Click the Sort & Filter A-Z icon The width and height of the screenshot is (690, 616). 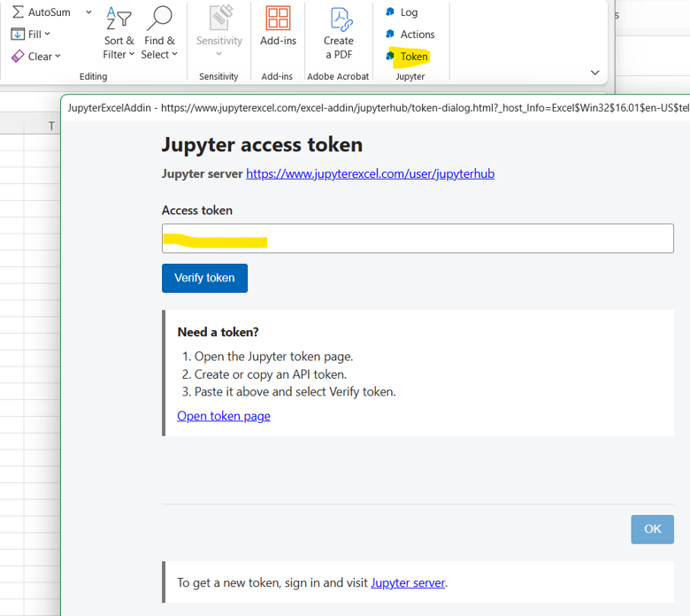[119, 19]
